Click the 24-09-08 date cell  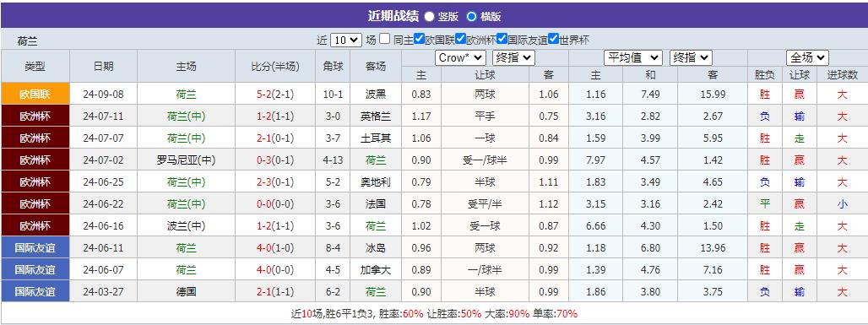(x=104, y=94)
